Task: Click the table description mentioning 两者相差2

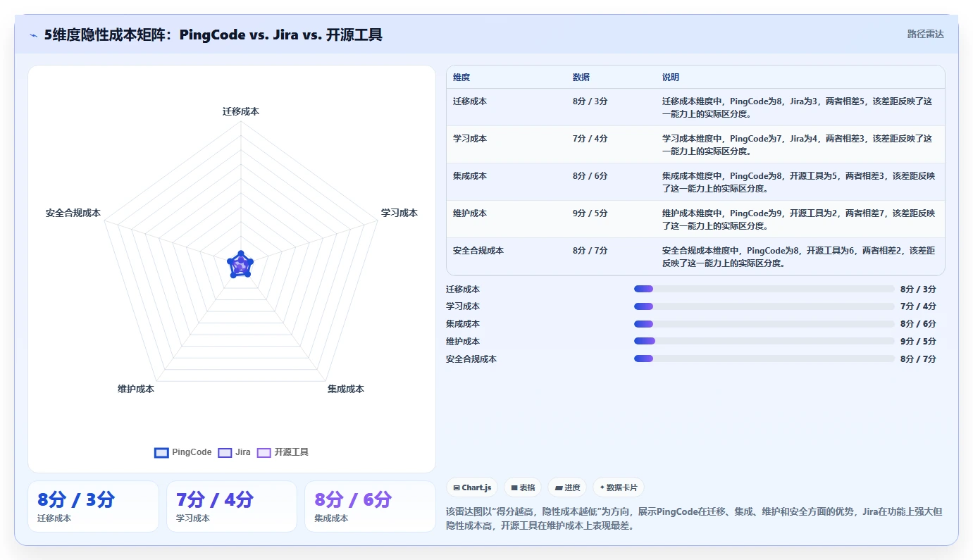Action: pyautogui.click(x=798, y=256)
